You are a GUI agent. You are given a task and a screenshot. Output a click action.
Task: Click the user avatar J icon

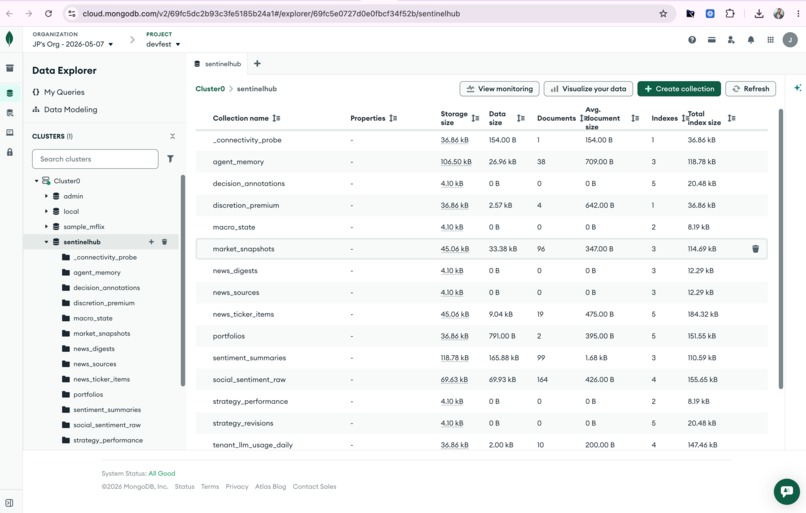(x=790, y=40)
